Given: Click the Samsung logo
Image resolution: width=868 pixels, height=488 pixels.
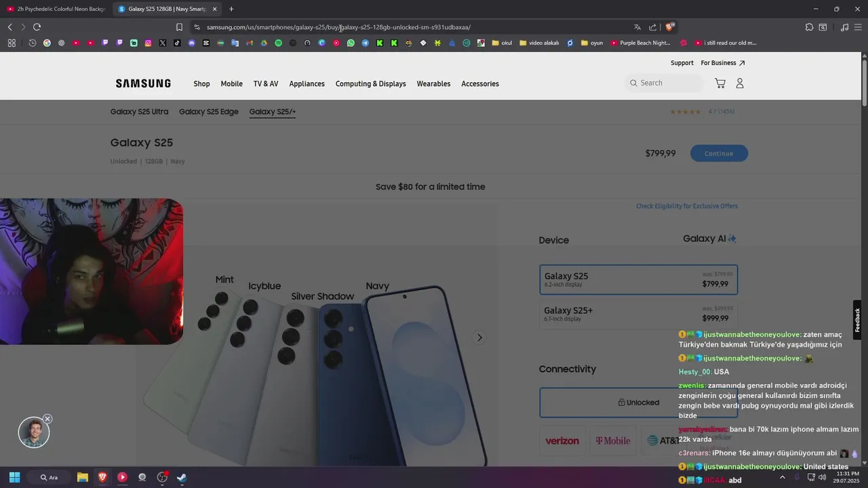Looking at the screenshot, I should [x=143, y=83].
